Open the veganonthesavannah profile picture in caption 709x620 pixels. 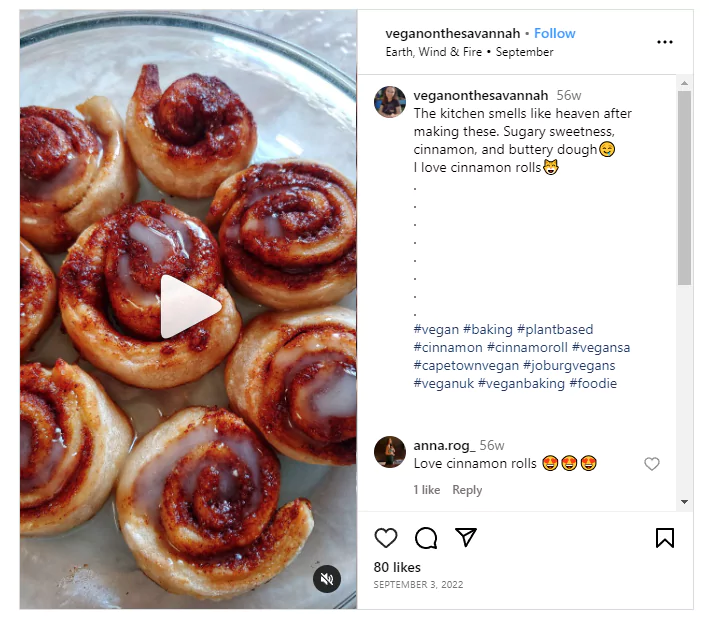coord(390,102)
